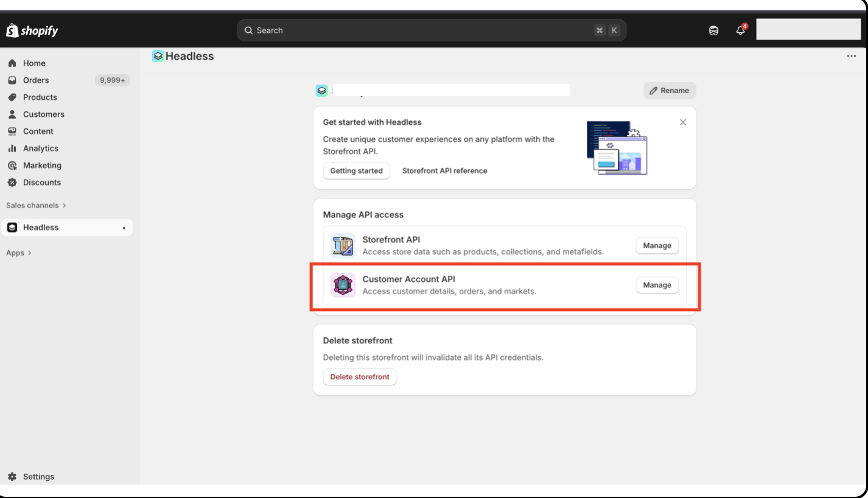Open the notifications bell
Viewport: 868px width, 498px height.
(741, 30)
